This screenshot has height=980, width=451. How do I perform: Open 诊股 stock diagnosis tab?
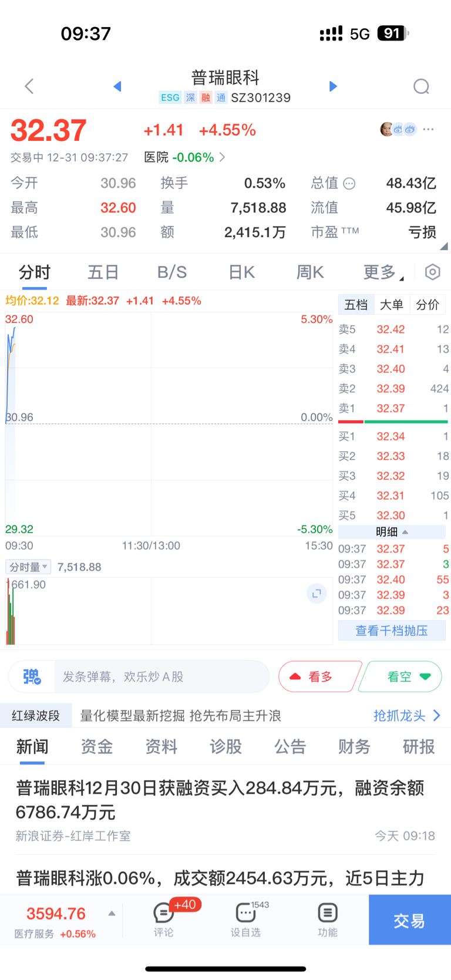tap(225, 747)
